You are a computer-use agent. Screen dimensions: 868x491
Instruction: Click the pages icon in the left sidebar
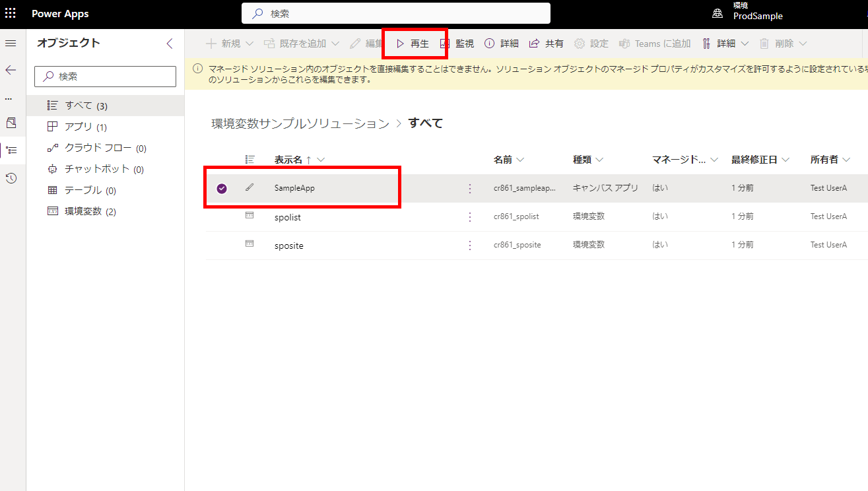click(x=10, y=122)
